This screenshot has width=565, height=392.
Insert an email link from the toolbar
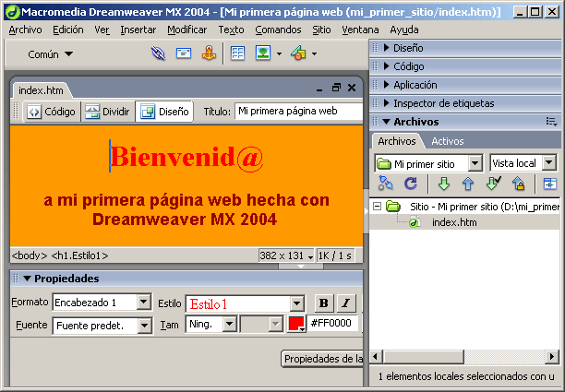point(184,54)
